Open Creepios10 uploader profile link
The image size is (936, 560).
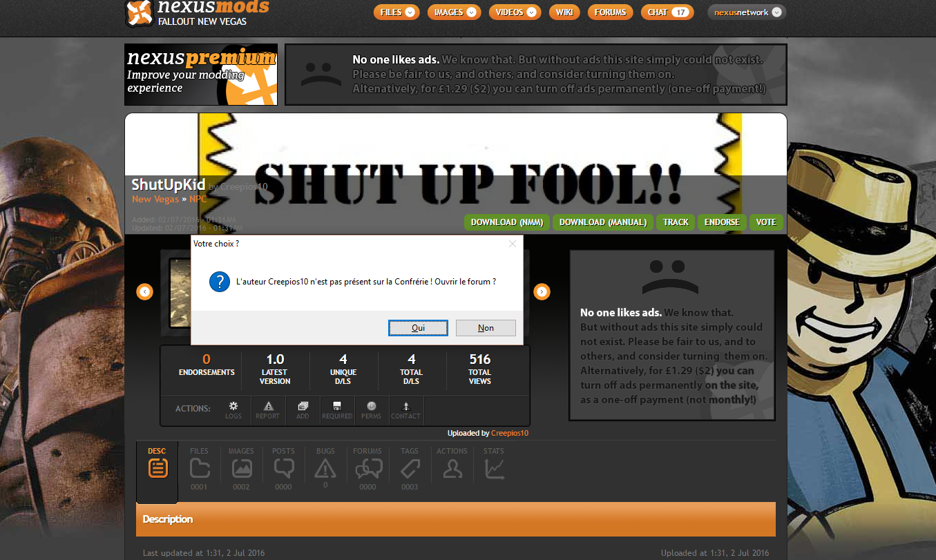[x=510, y=433]
